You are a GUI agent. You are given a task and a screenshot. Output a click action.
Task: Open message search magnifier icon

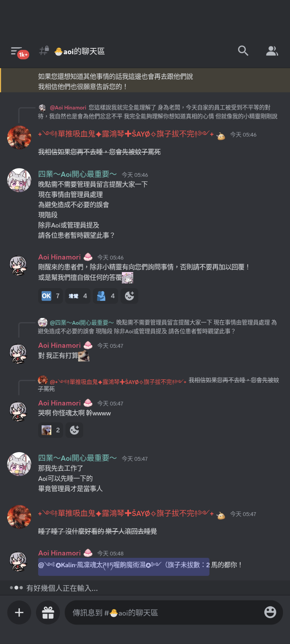(243, 51)
